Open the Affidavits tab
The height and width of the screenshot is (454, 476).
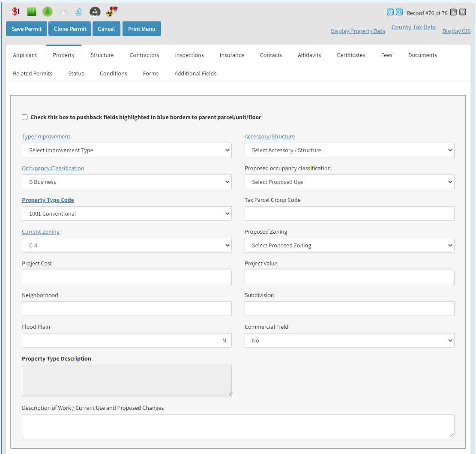pos(309,55)
